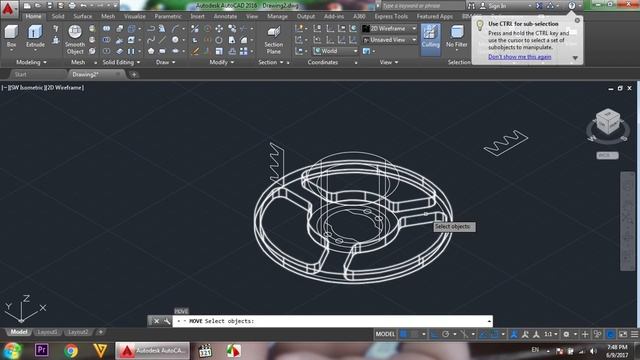Image resolution: width=640 pixels, height=360 pixels.
Task: Switch to the Parametric ribbon tab
Action: point(168,16)
